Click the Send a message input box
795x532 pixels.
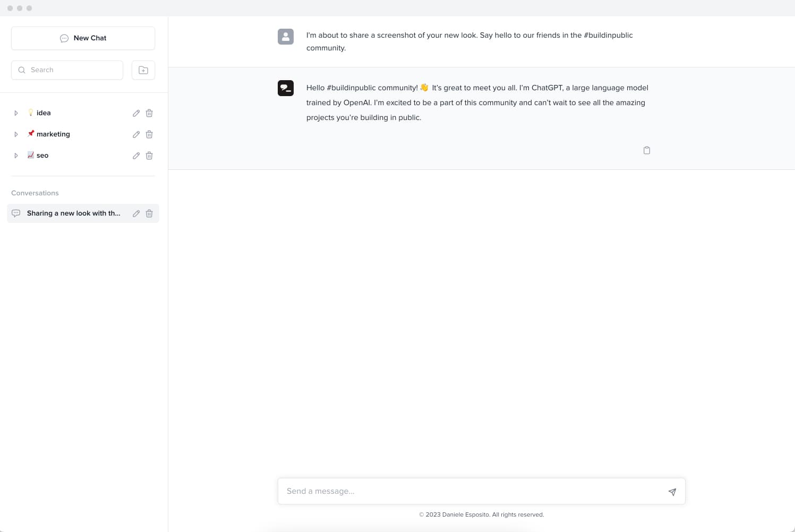point(481,491)
